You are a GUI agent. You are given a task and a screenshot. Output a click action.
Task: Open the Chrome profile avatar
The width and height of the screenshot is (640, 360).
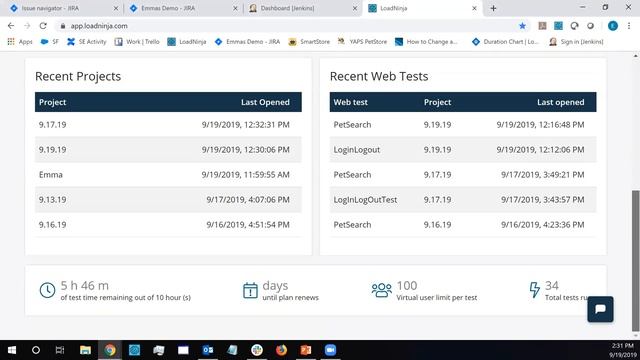pyautogui.click(x=613, y=26)
